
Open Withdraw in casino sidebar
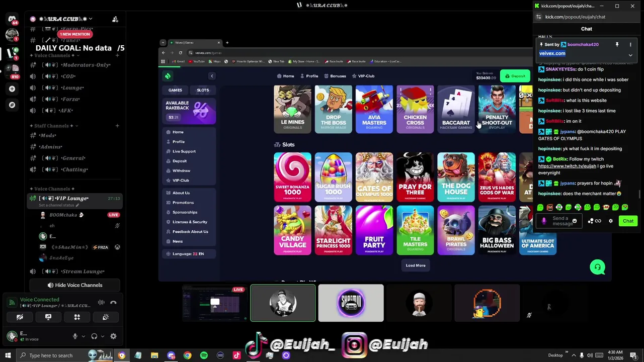click(x=181, y=170)
